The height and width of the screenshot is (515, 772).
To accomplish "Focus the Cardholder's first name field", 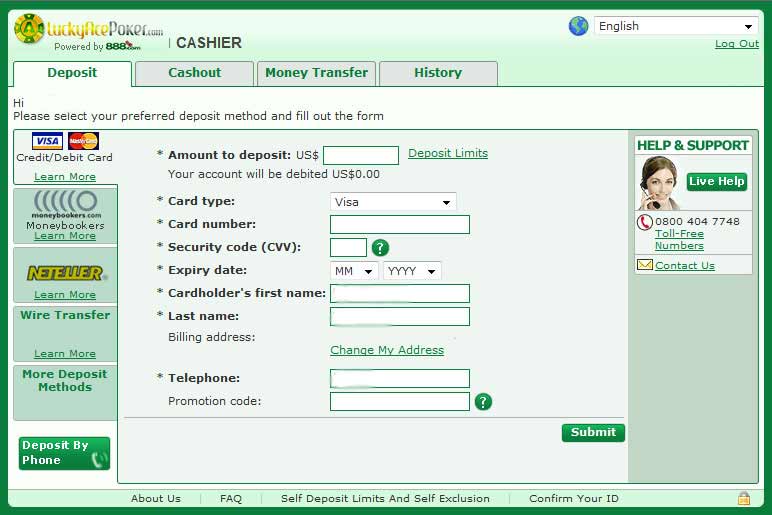I will click(x=400, y=293).
